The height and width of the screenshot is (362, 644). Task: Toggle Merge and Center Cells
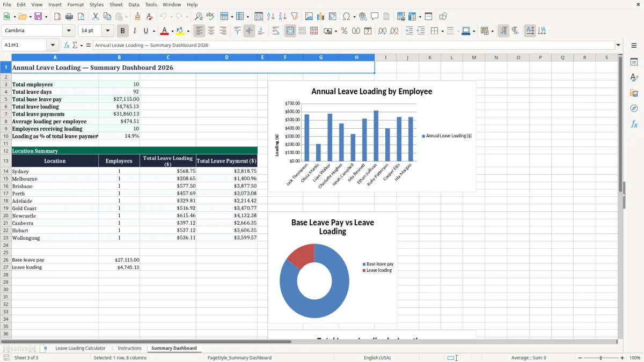[x=290, y=31]
